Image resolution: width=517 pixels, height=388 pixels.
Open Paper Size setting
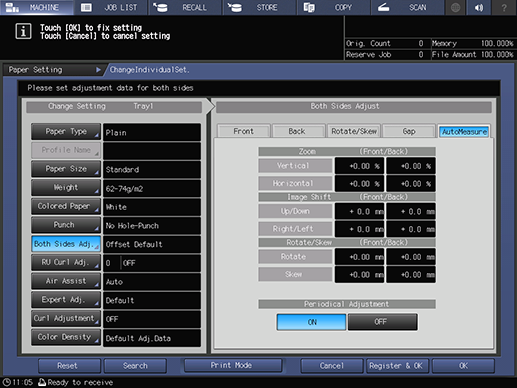[x=66, y=169]
